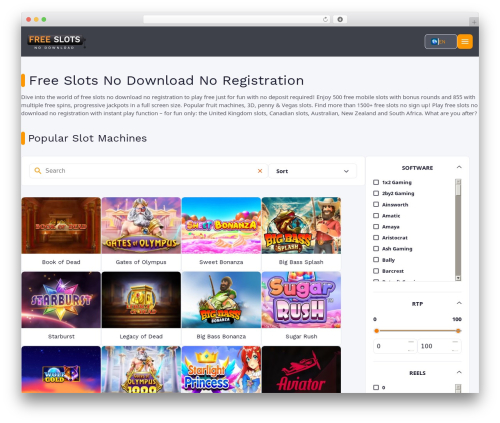Click the software list scrollbar up arrow
The image size is (500, 423).
[x=458, y=182]
